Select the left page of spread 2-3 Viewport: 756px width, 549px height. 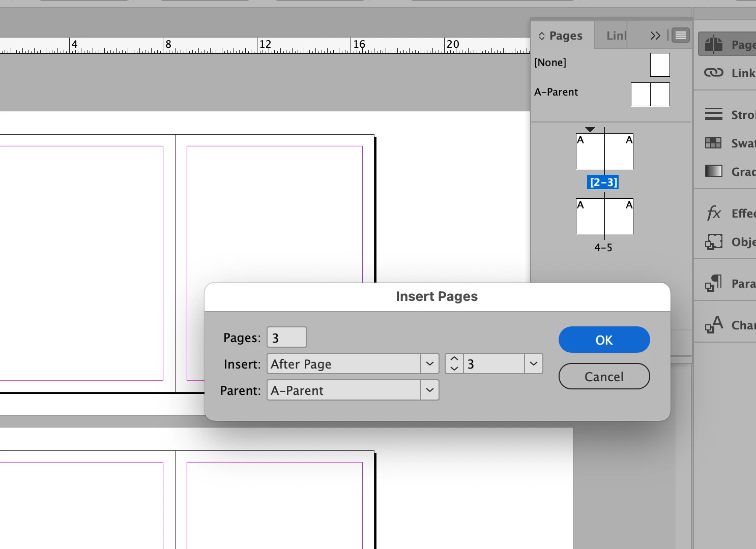(590, 151)
